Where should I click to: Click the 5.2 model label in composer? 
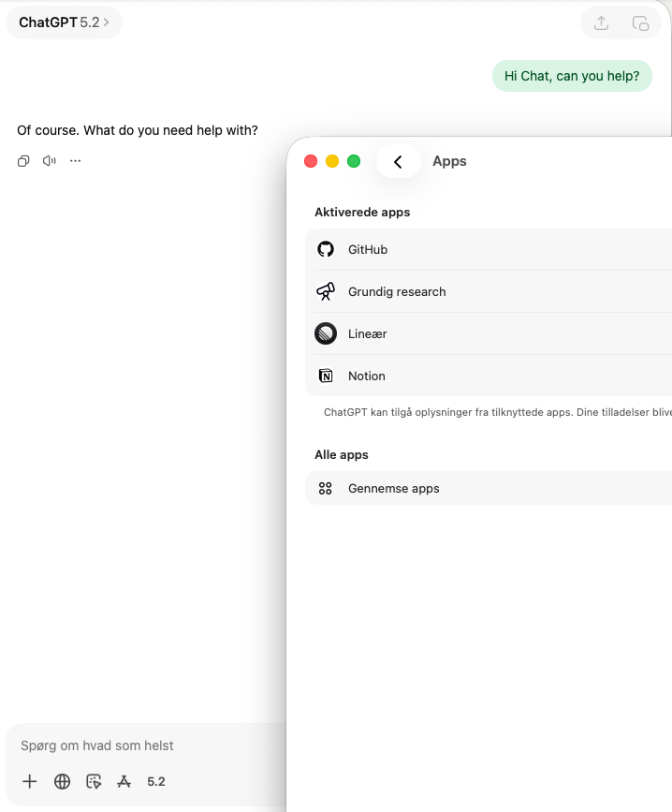[155, 781]
